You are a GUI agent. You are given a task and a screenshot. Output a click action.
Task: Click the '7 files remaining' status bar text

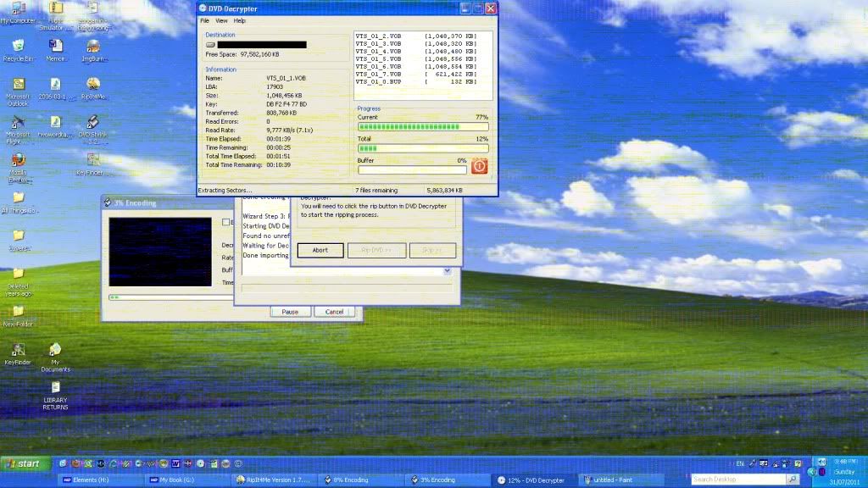click(376, 191)
